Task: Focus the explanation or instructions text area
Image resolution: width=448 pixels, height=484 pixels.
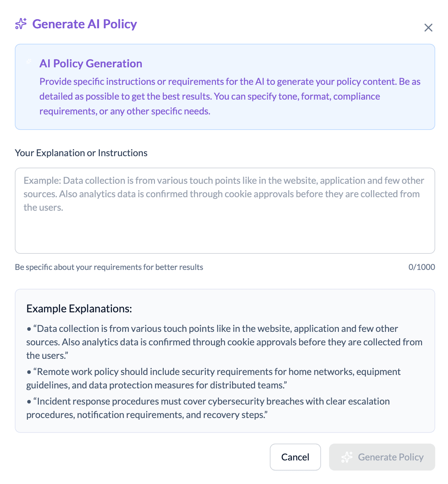Action: (225, 211)
